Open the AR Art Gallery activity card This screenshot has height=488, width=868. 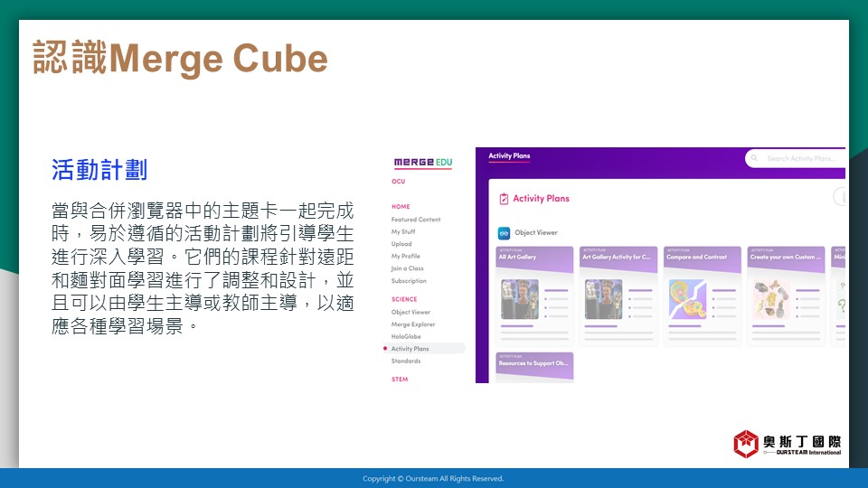point(534,296)
